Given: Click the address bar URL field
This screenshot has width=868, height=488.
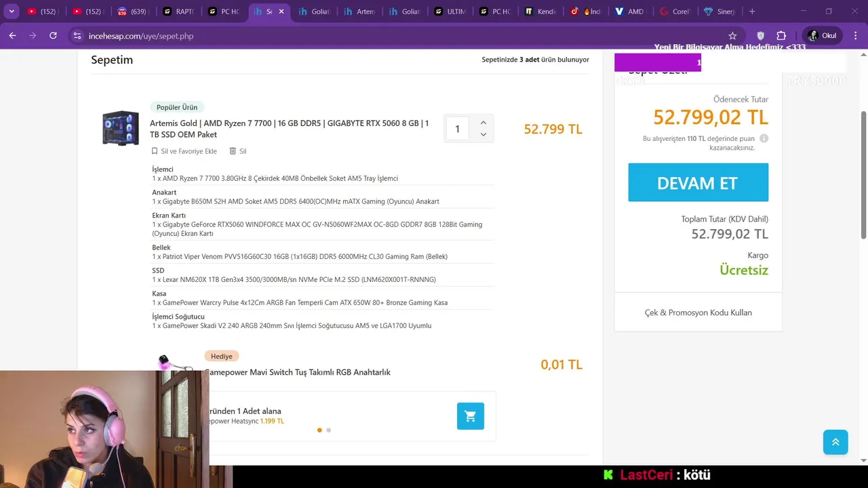Looking at the screenshot, I should (400, 35).
